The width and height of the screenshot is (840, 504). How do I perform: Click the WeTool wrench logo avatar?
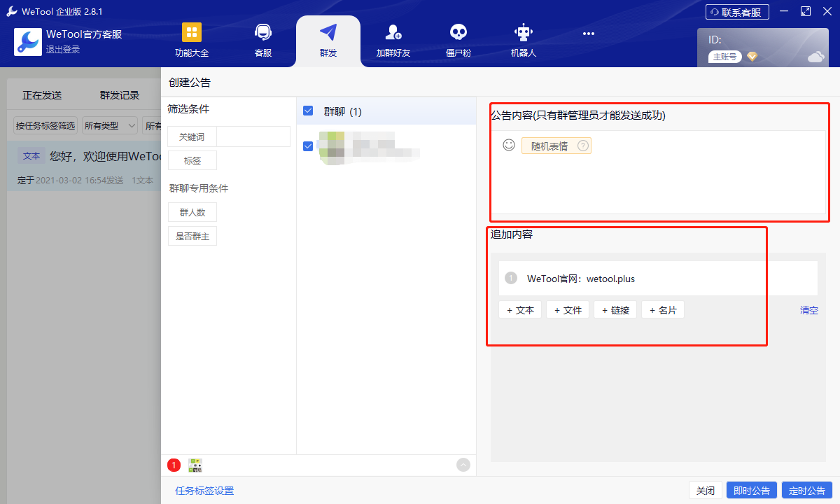[x=28, y=42]
